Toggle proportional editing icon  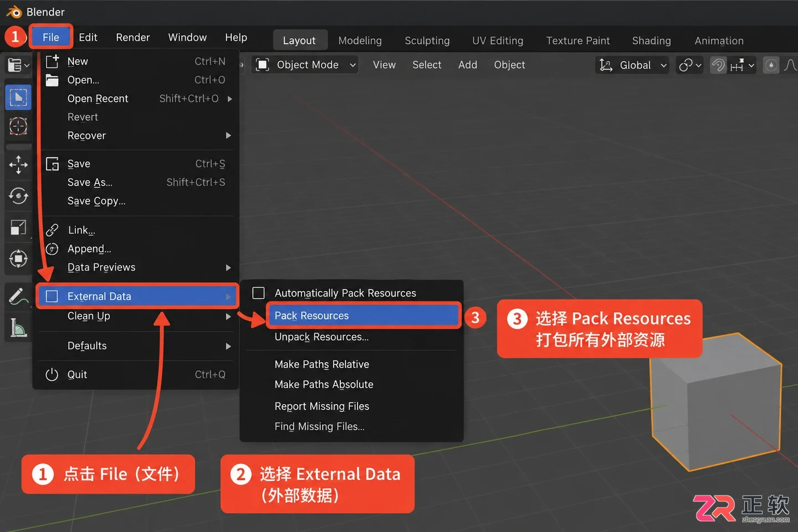point(771,65)
